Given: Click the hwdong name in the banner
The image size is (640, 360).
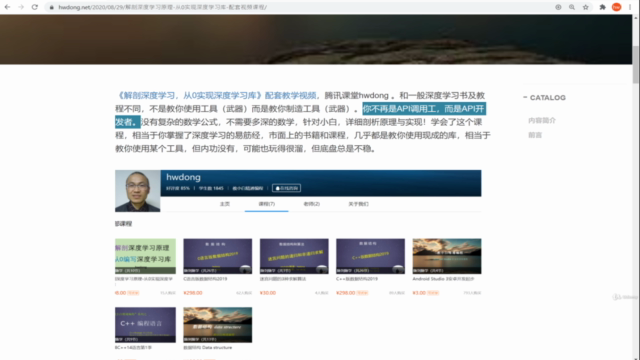Looking at the screenshot, I should (x=183, y=177).
